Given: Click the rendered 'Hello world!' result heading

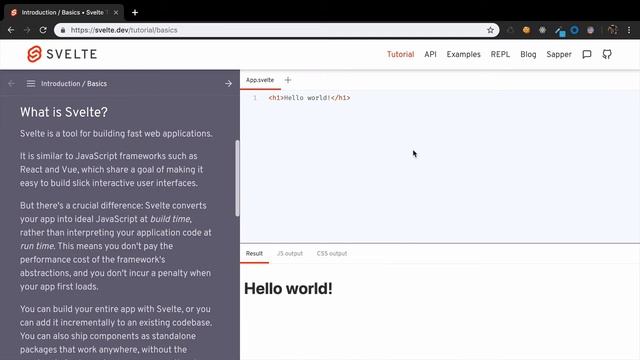Looking at the screenshot, I should tap(288, 289).
